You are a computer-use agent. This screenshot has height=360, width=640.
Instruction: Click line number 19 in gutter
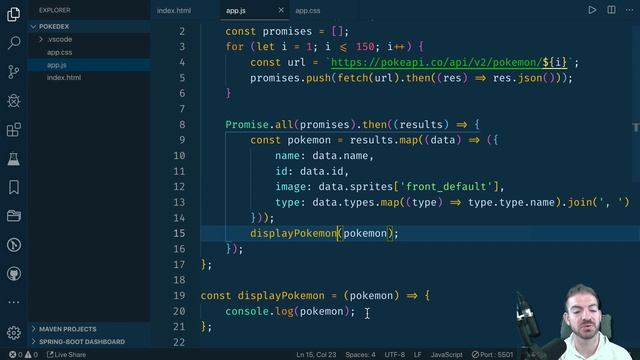click(x=179, y=296)
